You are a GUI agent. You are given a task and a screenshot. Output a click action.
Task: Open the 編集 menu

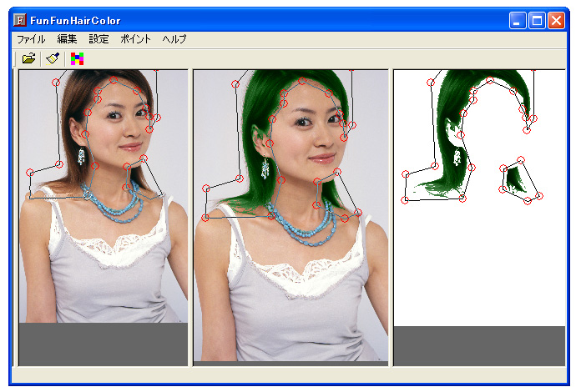[x=68, y=39]
